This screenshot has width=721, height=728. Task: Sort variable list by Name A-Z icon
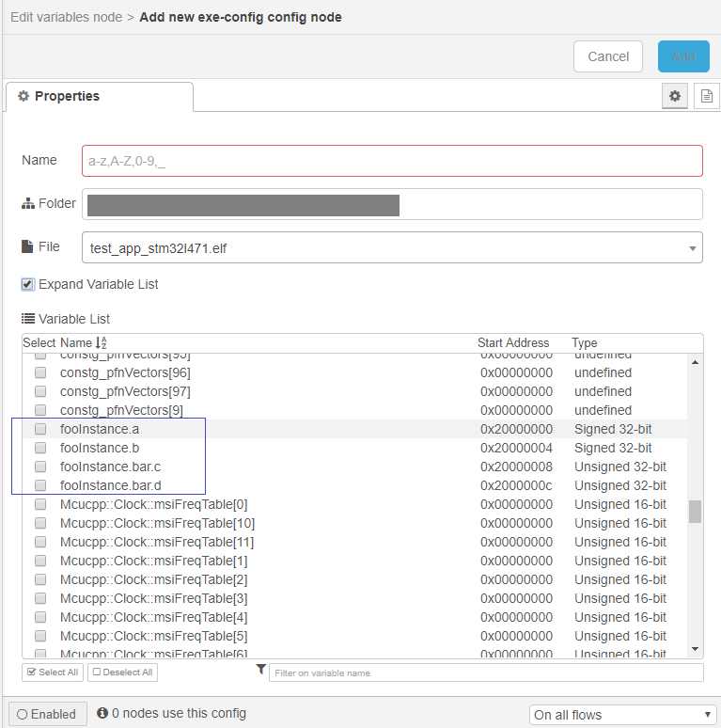tap(102, 342)
